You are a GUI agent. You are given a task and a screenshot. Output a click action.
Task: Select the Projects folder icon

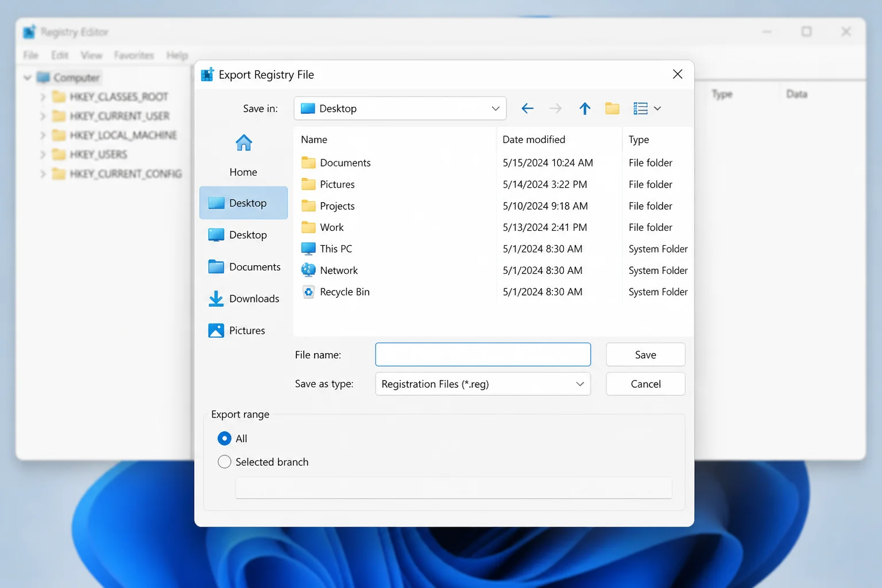click(308, 206)
